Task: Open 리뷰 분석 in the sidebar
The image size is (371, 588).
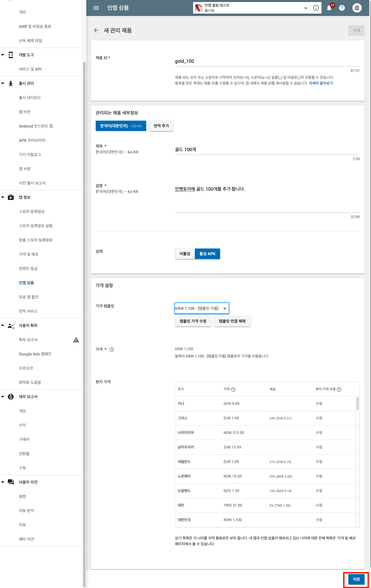Action: 26,511
